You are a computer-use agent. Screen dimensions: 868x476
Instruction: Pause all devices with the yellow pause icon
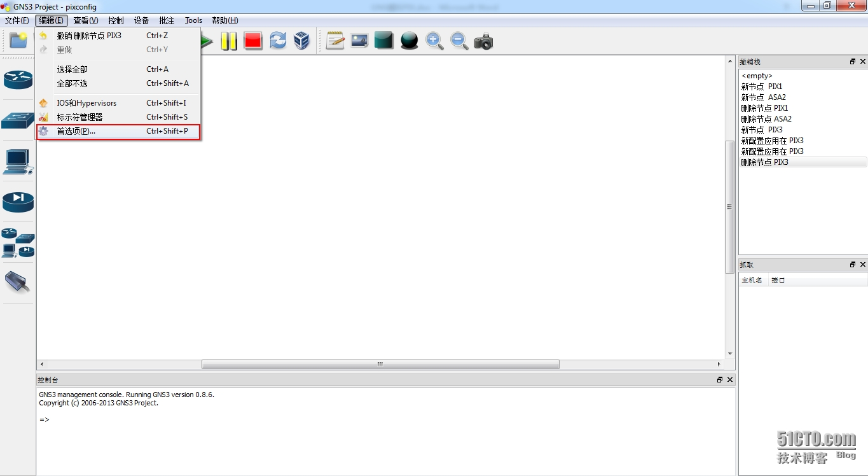[x=229, y=41]
